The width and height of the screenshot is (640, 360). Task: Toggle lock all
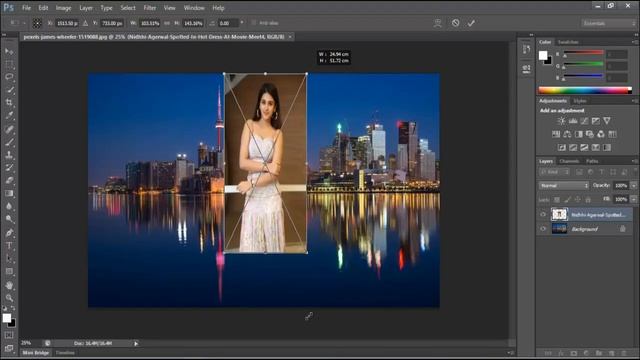[x=588, y=200]
